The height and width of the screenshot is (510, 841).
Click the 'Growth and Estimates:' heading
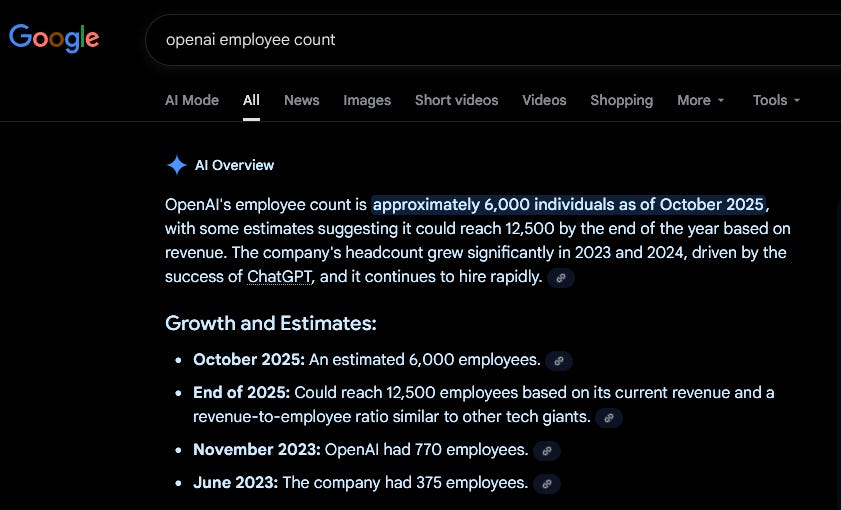click(271, 323)
